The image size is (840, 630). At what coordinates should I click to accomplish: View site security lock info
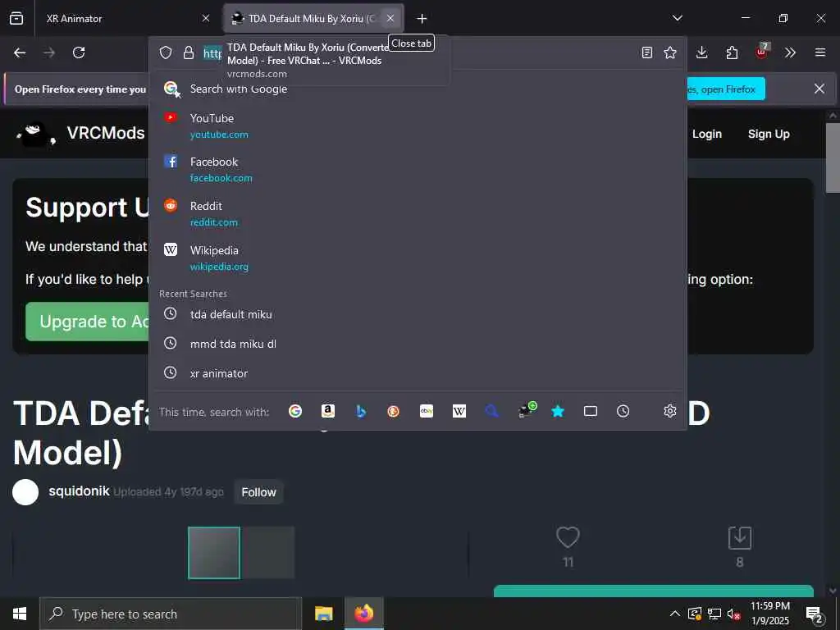pos(188,52)
